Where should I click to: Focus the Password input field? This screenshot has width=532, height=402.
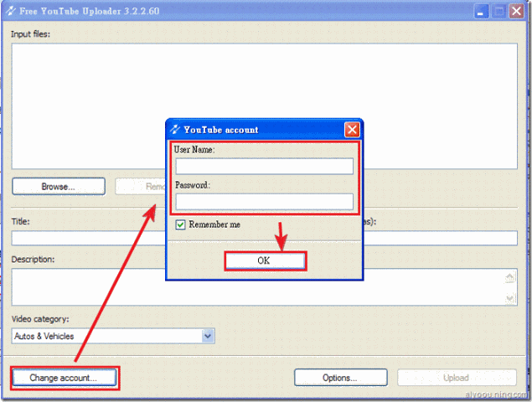pos(264,202)
